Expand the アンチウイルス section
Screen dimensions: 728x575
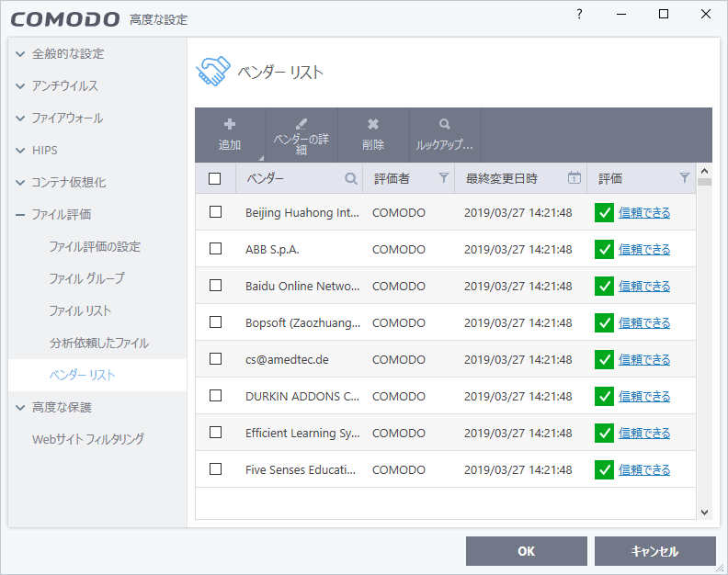point(21,86)
